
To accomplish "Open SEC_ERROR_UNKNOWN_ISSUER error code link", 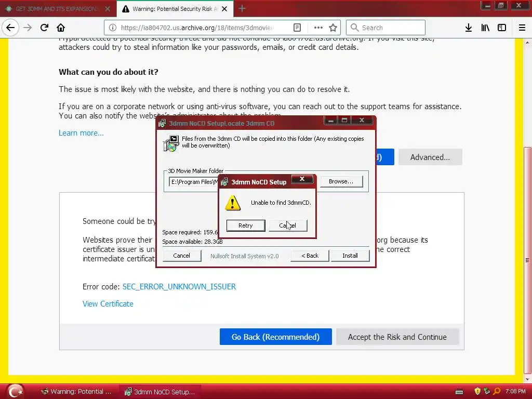I will [179, 286].
